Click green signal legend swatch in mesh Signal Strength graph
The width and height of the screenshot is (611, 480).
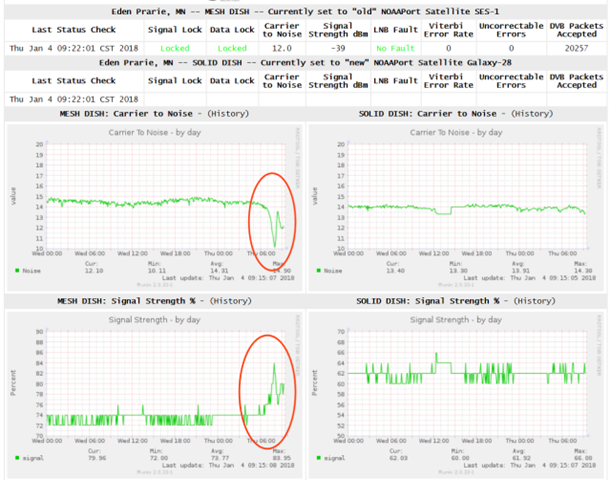(x=17, y=459)
